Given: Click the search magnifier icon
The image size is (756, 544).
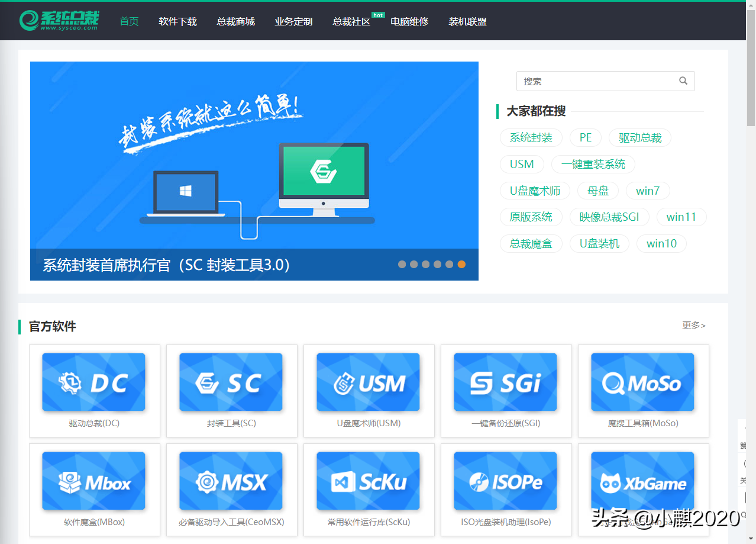Looking at the screenshot, I should tap(683, 81).
